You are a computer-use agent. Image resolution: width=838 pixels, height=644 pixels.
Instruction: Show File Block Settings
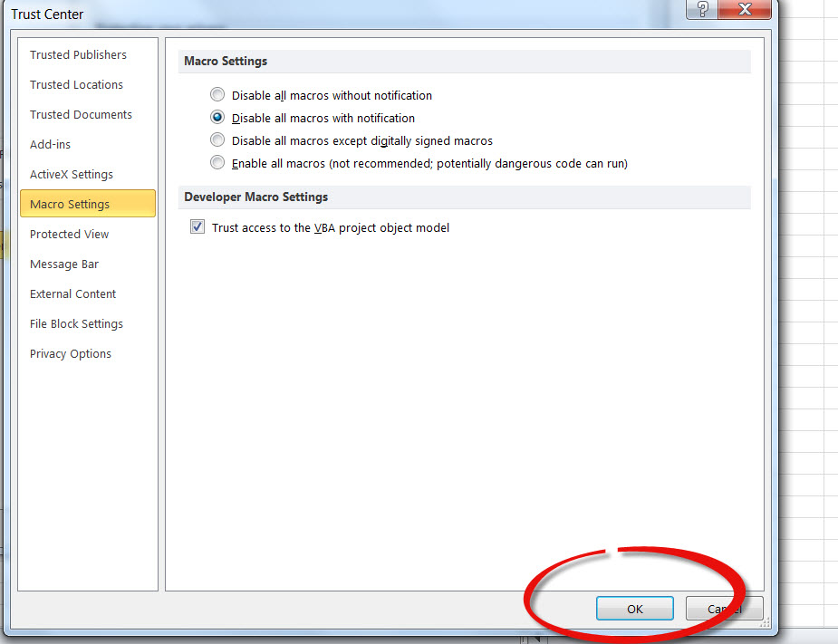point(76,323)
